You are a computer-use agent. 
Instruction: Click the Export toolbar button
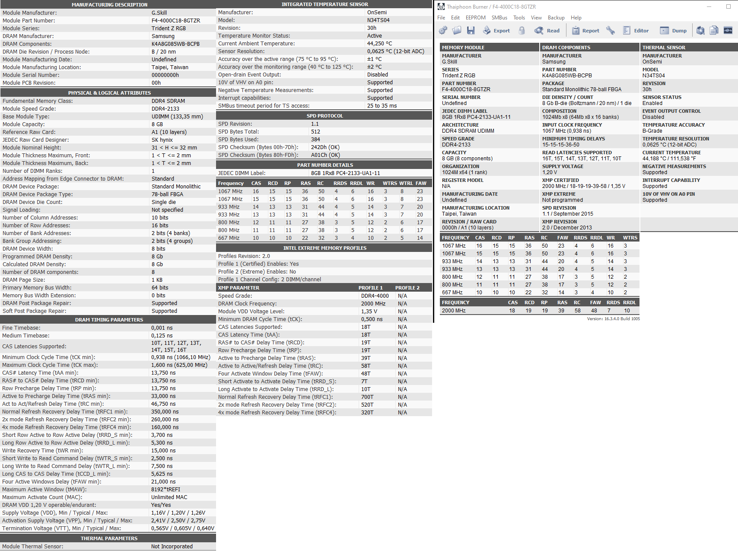coord(496,30)
